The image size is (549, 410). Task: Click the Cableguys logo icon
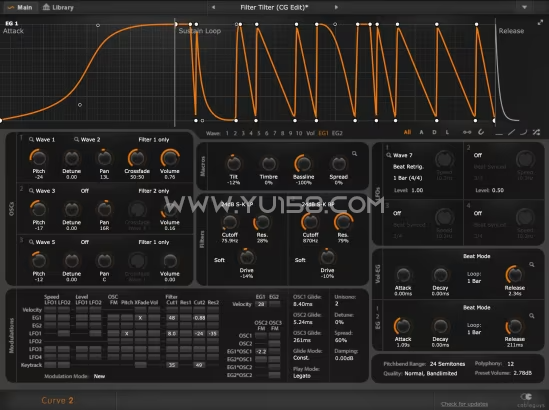(526, 397)
